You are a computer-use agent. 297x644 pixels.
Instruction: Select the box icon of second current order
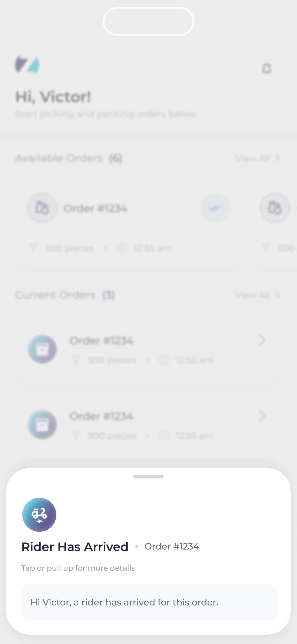point(42,425)
